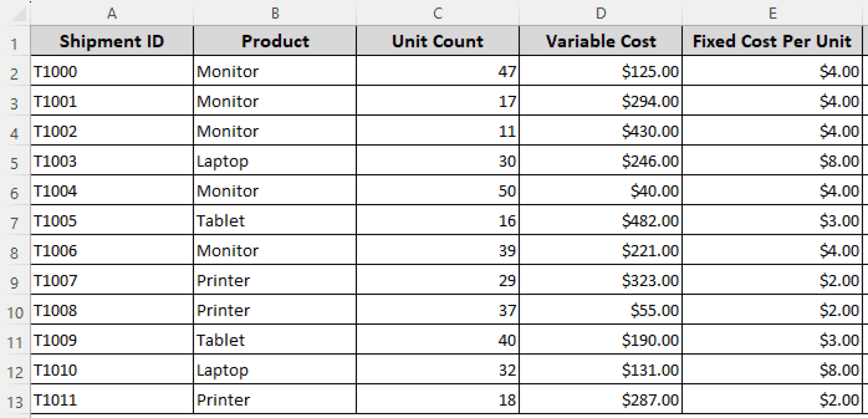Select column E header
The image size is (868, 418).
[x=772, y=13]
